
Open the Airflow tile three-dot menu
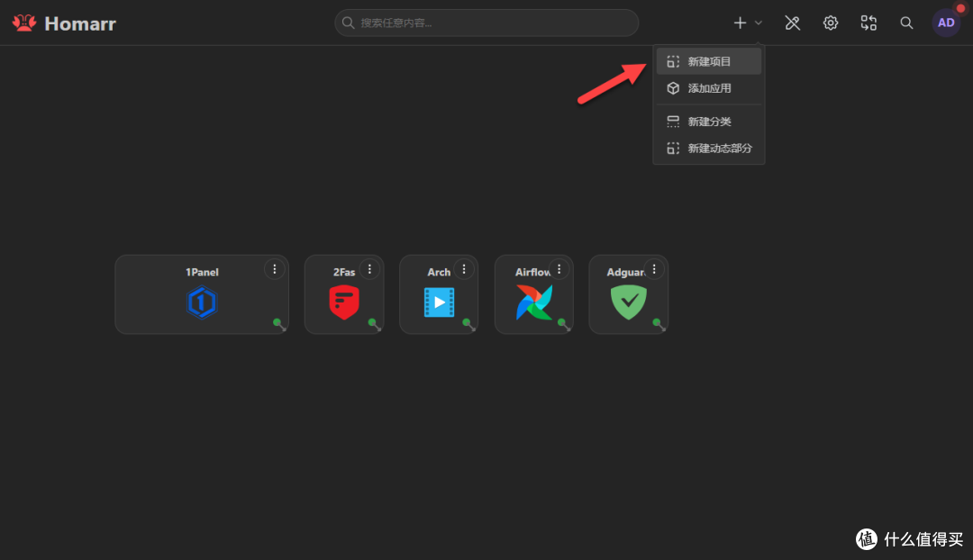(559, 269)
